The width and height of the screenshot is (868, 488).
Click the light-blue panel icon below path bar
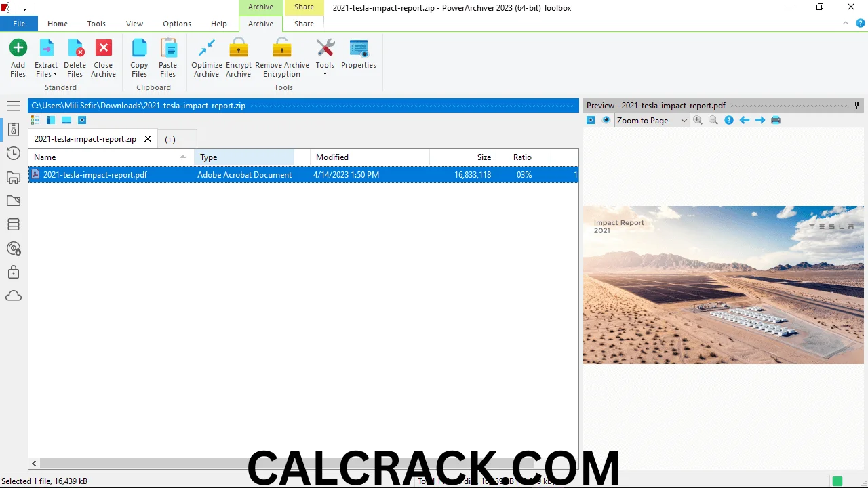(66, 120)
